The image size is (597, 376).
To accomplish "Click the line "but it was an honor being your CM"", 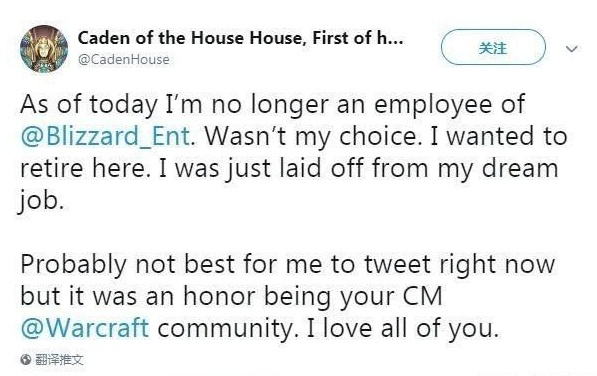I will pos(231,296).
